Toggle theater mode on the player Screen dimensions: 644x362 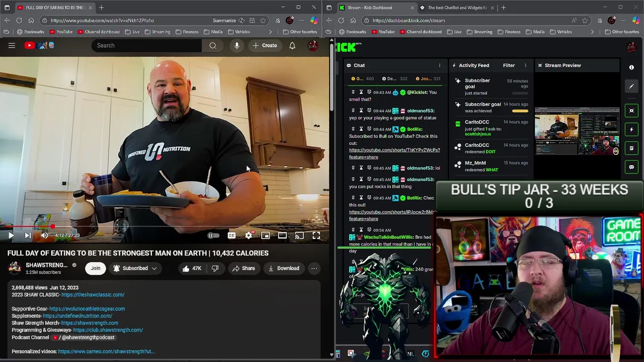[282, 235]
